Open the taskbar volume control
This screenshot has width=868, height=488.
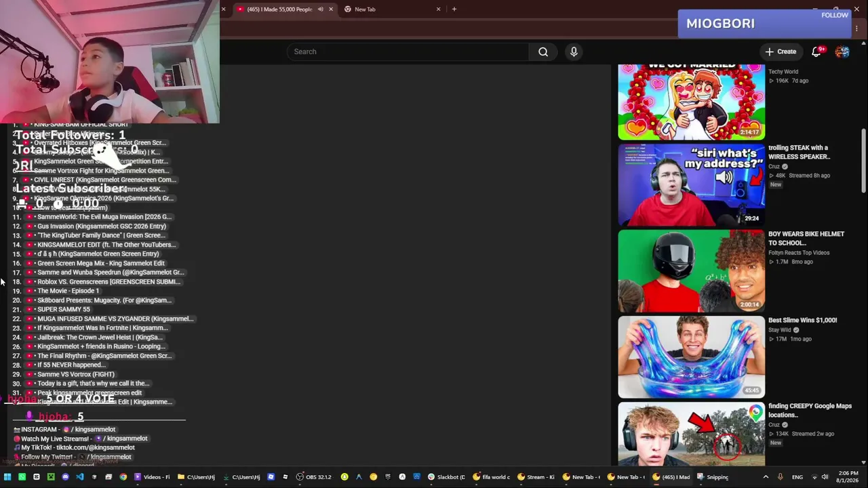pyautogui.click(x=825, y=477)
